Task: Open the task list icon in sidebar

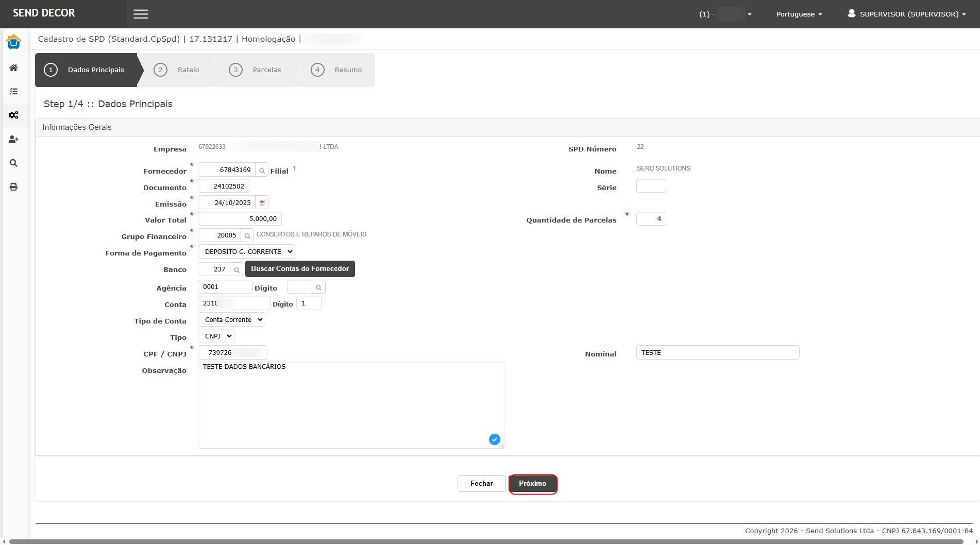Action: [x=14, y=91]
